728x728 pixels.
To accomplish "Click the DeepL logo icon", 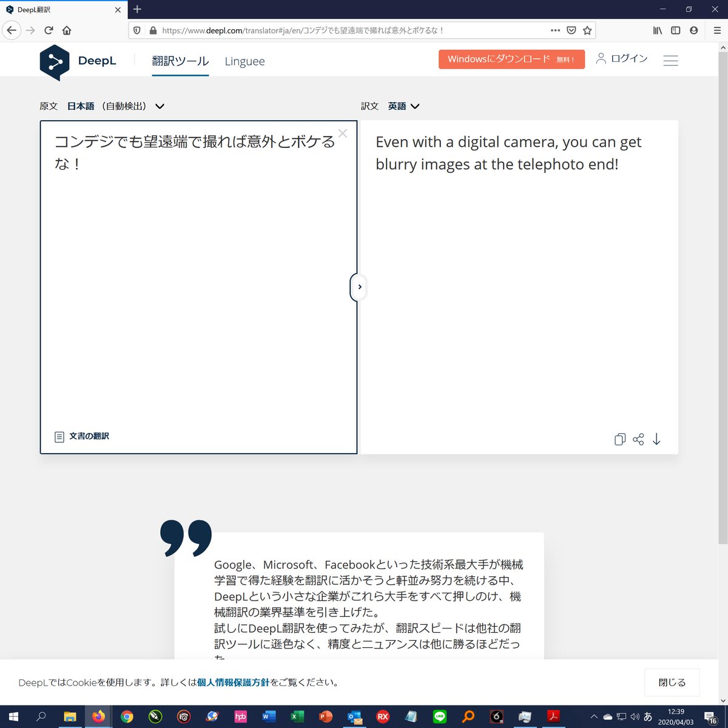I will click(55, 62).
